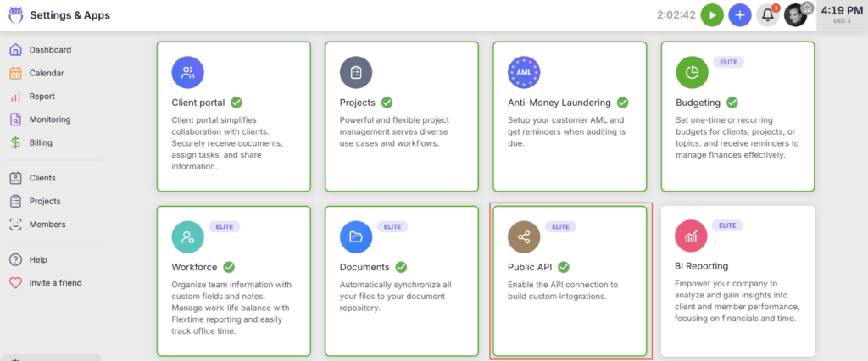Click the Public API share icon
The height and width of the screenshot is (361, 868).
tap(523, 237)
